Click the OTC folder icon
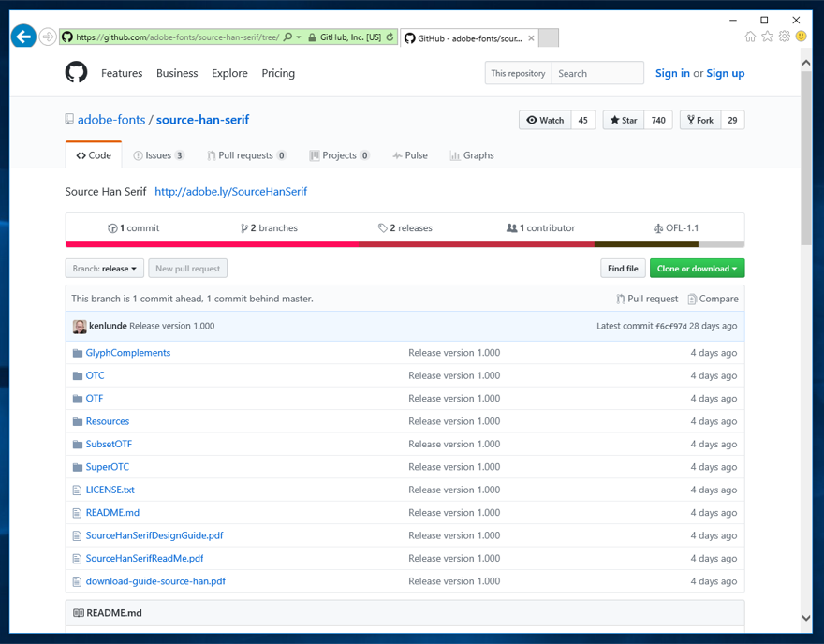This screenshot has width=824, height=644. pos(78,375)
